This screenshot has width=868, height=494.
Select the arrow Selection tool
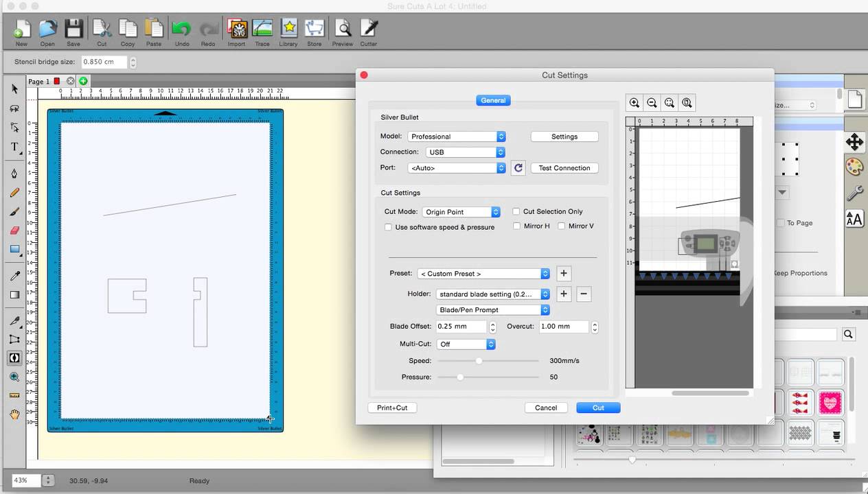(14, 89)
